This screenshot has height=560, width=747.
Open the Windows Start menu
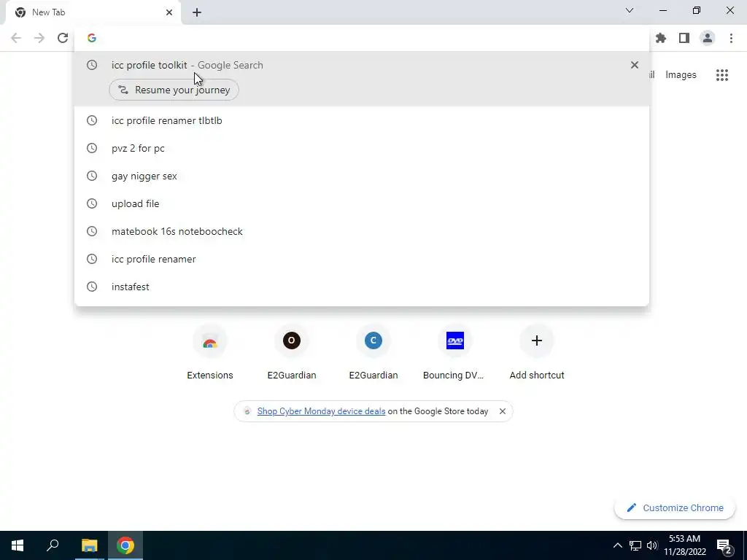tap(18, 545)
